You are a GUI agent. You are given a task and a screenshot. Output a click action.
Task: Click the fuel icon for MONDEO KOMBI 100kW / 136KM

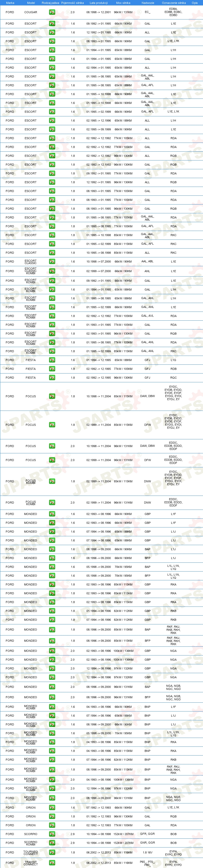52,779
